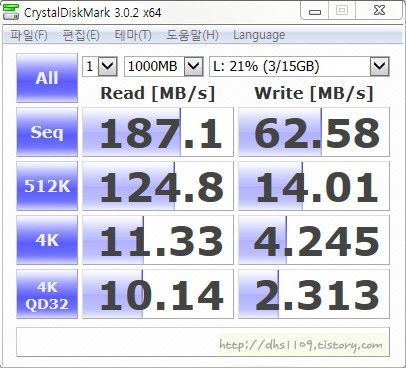Select the 4K QD32 write result 2.313
Viewport: 406px width, 368px height.
click(x=314, y=294)
